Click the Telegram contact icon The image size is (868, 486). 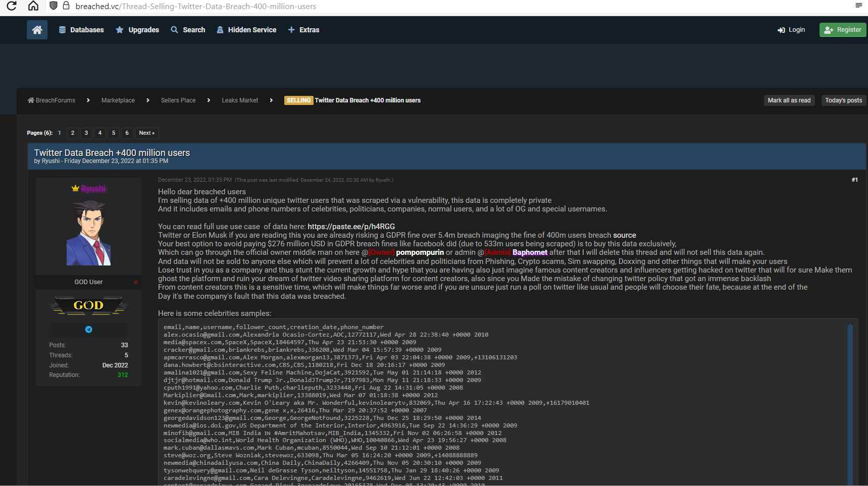tap(88, 330)
